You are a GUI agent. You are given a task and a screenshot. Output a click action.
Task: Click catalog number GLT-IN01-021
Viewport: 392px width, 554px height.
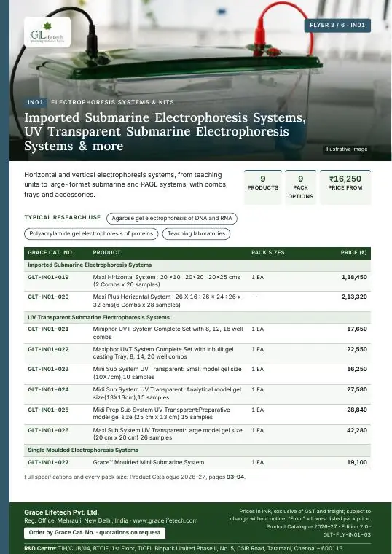click(48, 329)
